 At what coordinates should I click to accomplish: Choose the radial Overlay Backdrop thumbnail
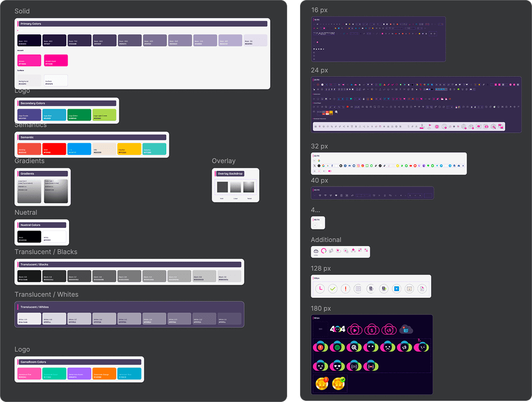[x=249, y=187]
